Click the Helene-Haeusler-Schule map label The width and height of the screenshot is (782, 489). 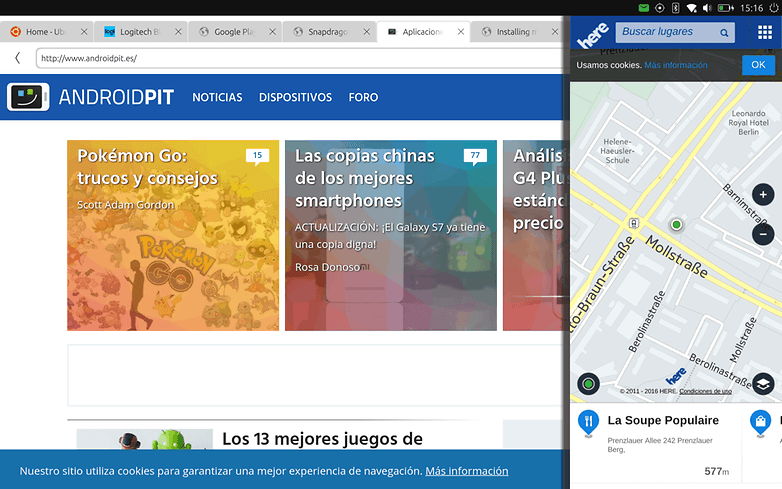click(617, 151)
